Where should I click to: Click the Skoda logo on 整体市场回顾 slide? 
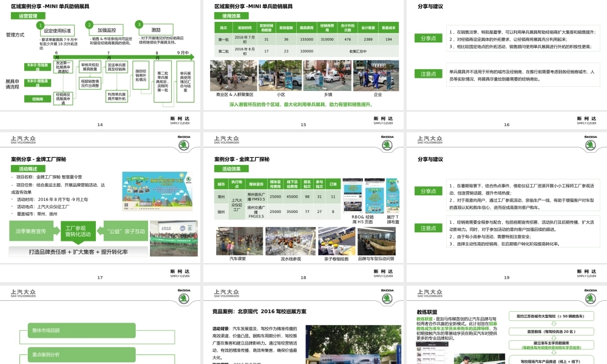184,297
